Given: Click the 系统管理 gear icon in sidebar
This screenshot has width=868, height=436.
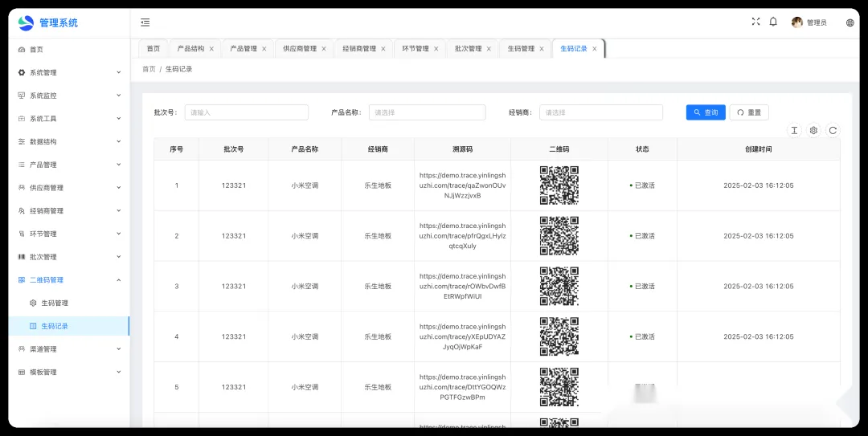Looking at the screenshot, I should pos(22,72).
